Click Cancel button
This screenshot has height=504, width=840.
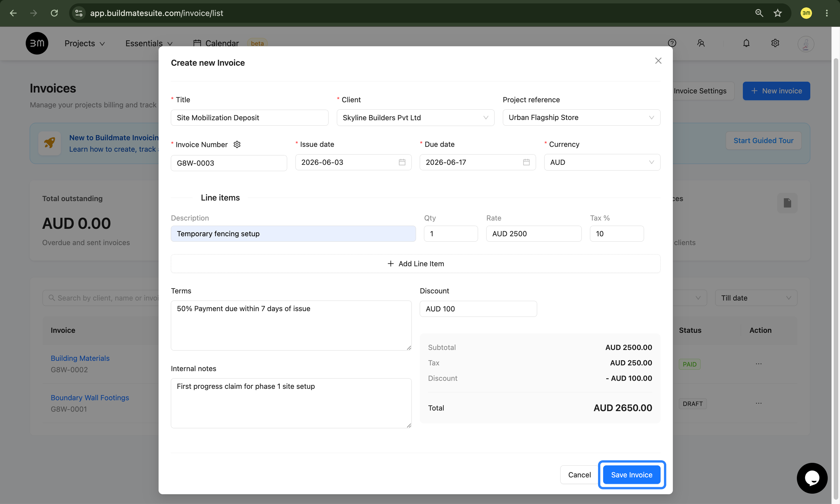pos(579,475)
